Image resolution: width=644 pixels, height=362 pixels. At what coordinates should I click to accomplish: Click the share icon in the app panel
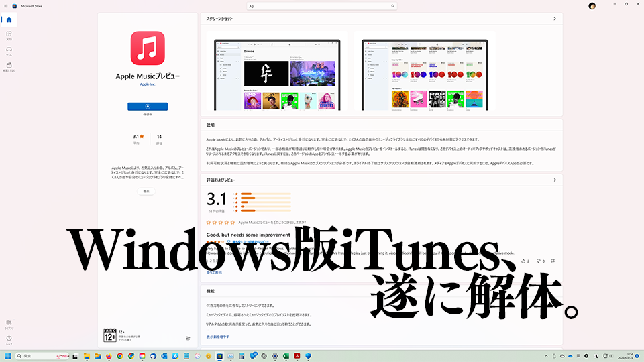click(188, 338)
